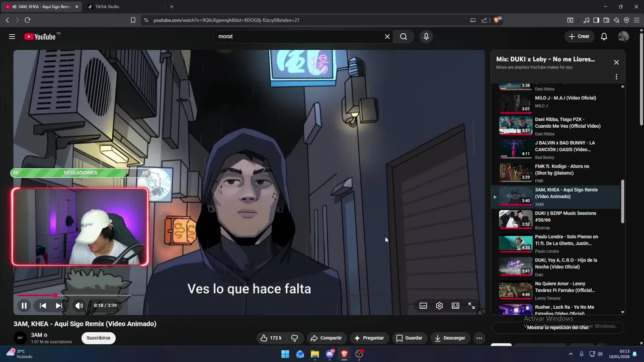Click the Suscribirse button

coord(98,338)
